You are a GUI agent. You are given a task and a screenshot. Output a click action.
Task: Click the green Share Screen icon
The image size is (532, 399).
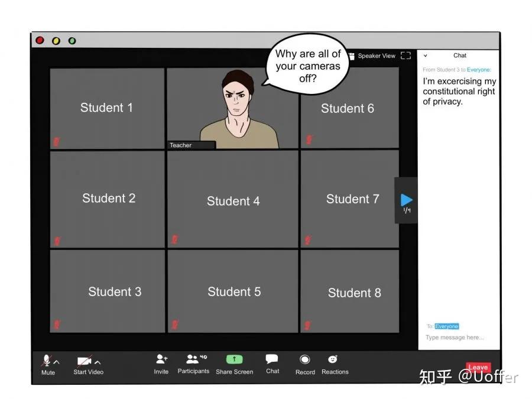234,359
